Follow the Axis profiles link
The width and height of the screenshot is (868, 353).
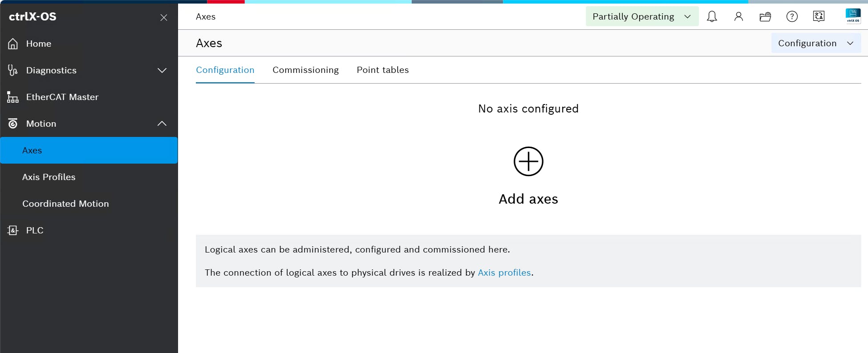pos(504,273)
